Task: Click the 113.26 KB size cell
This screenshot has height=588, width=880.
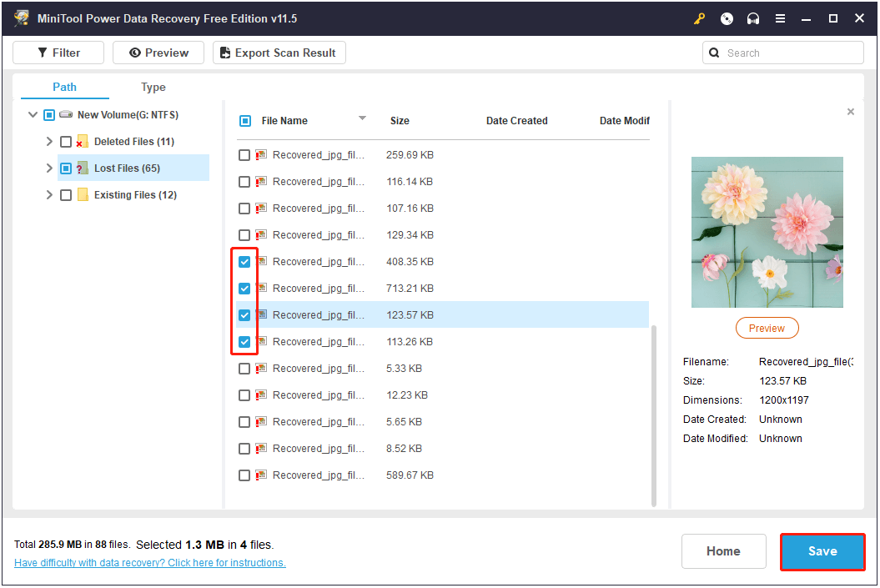Action: coord(410,342)
